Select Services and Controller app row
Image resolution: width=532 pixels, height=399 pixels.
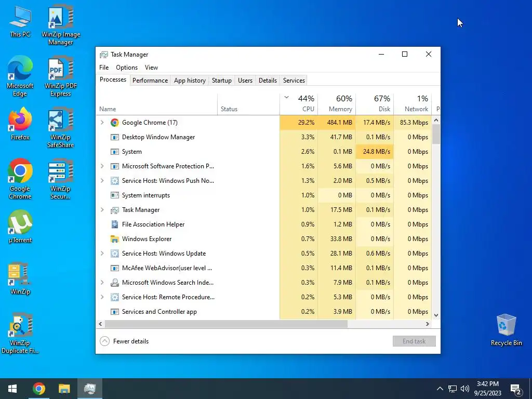point(264,312)
